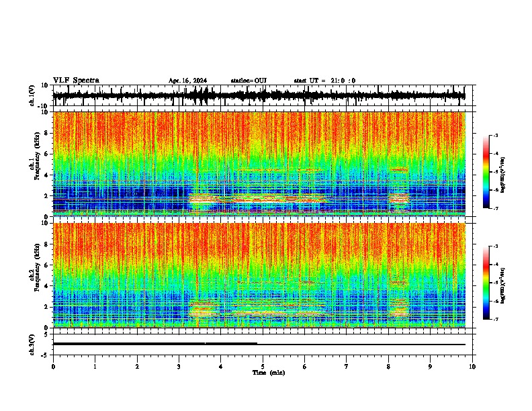Click the ch.1 color bar legend label
The width and height of the screenshot is (532, 411).
[x=504, y=175]
